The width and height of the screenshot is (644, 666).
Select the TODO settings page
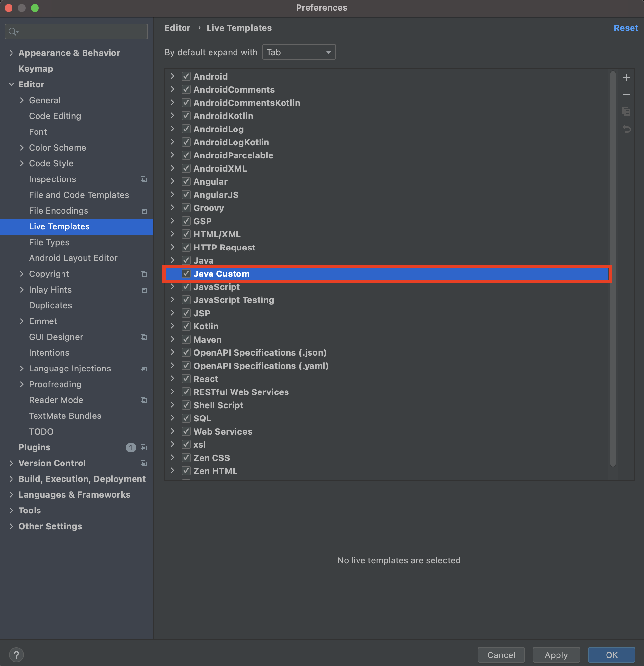[x=41, y=432]
